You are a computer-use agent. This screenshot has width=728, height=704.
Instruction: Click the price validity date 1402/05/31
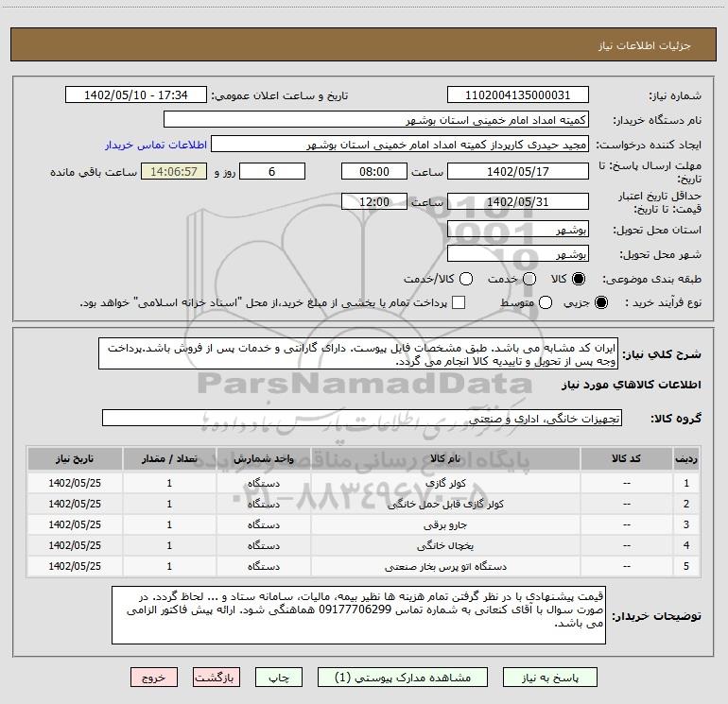(x=518, y=201)
